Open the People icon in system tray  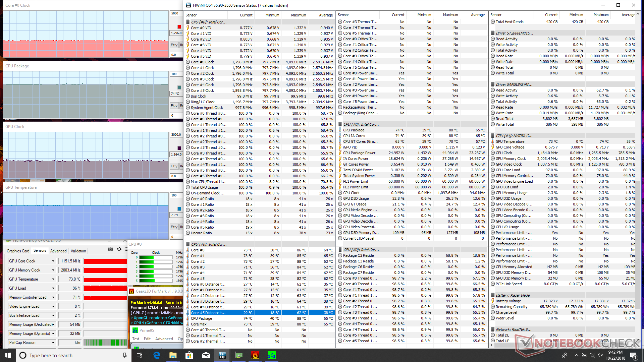pyautogui.click(x=565, y=355)
